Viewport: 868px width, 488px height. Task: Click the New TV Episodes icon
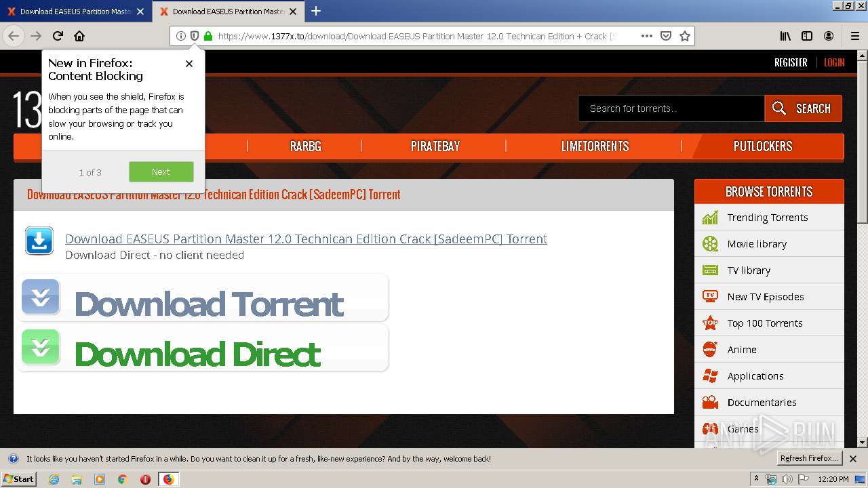pyautogui.click(x=710, y=296)
